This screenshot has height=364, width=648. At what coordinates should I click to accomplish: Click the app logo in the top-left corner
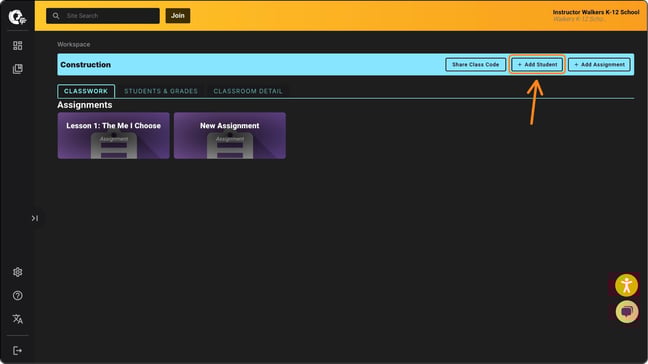tap(17, 17)
